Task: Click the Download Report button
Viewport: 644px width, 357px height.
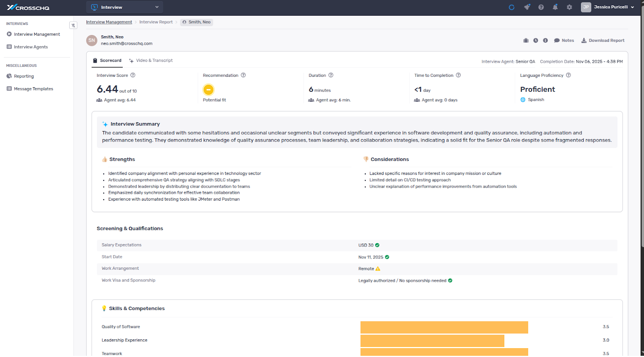Action: pos(603,41)
